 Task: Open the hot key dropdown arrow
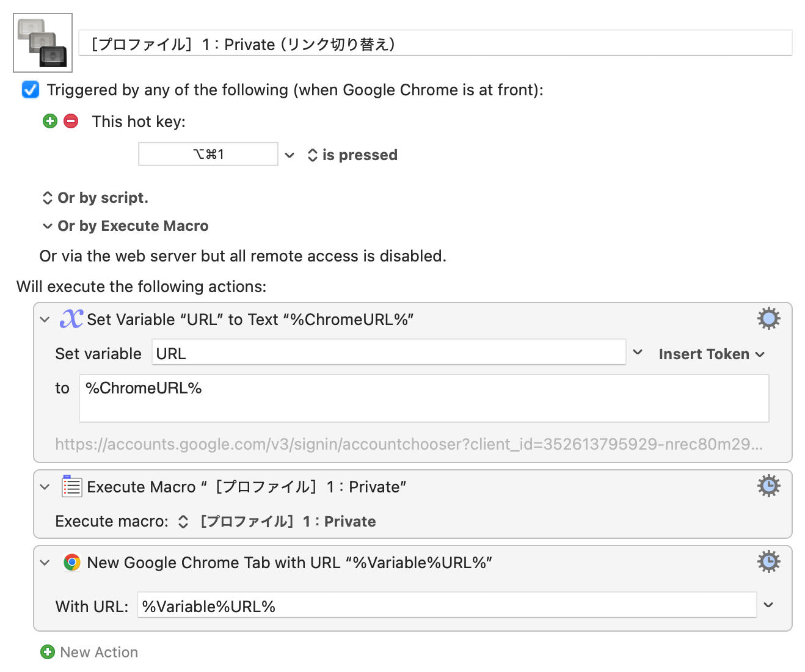click(x=290, y=155)
